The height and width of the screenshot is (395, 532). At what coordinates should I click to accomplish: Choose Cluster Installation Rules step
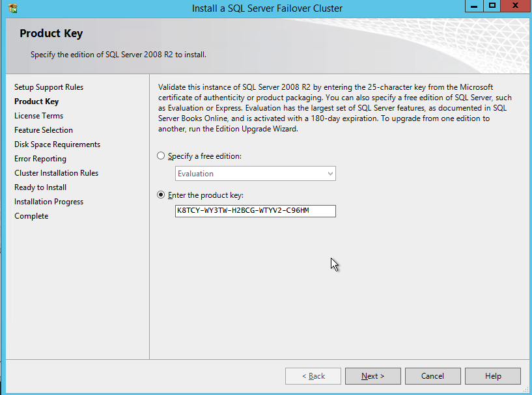tap(56, 173)
